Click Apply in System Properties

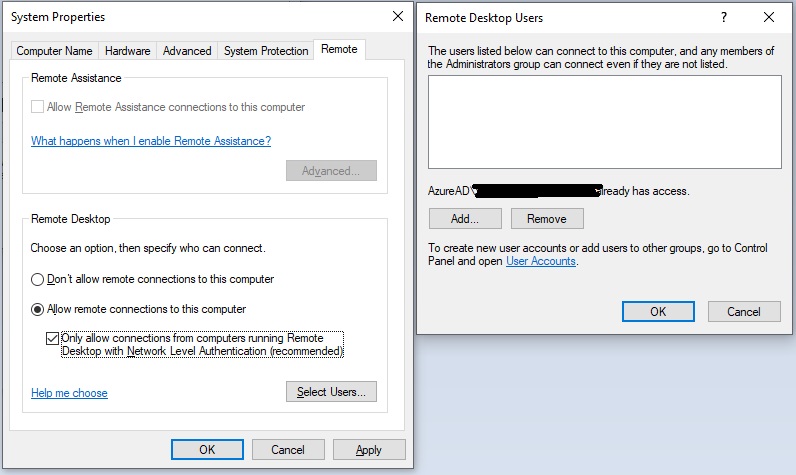pyautogui.click(x=369, y=450)
